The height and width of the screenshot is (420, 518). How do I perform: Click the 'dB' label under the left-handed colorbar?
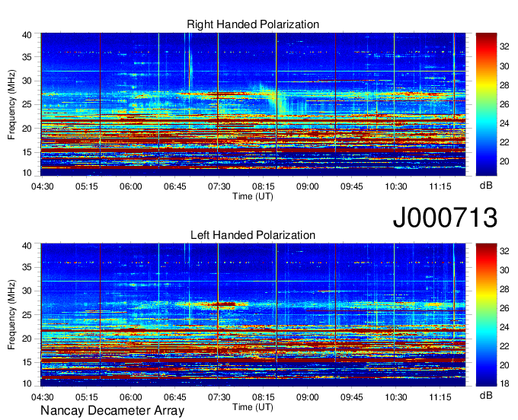pos(486,395)
